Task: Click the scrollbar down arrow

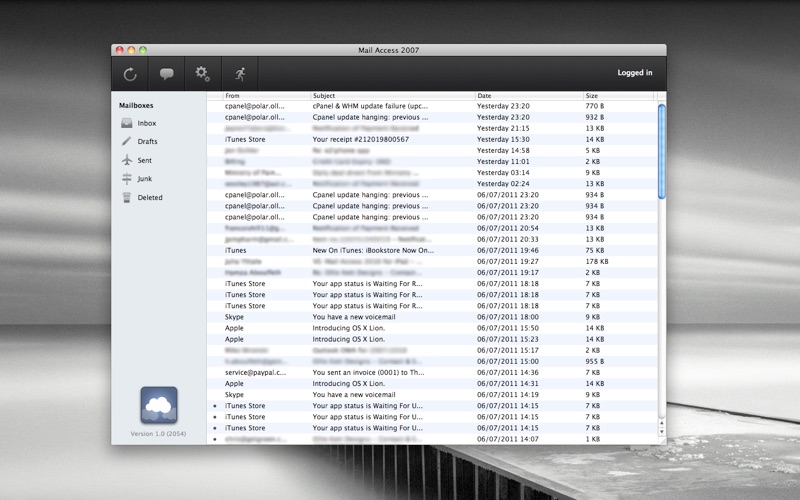Action: pyautogui.click(x=662, y=432)
